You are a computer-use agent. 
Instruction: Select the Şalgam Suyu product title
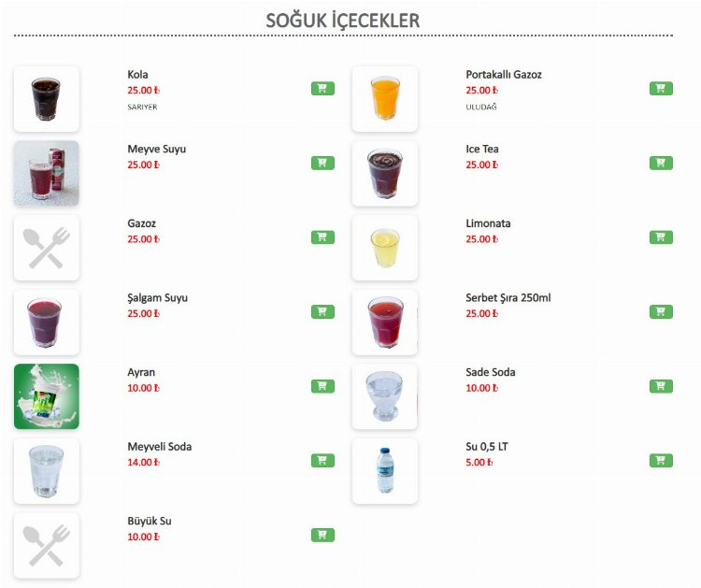pos(157,298)
